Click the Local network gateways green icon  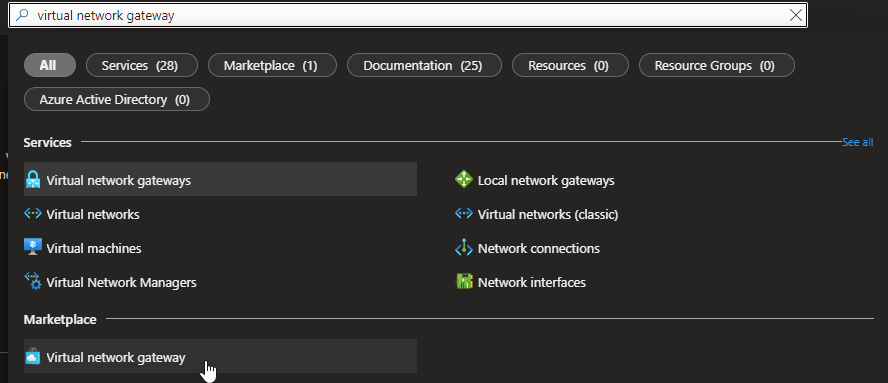[464, 180]
